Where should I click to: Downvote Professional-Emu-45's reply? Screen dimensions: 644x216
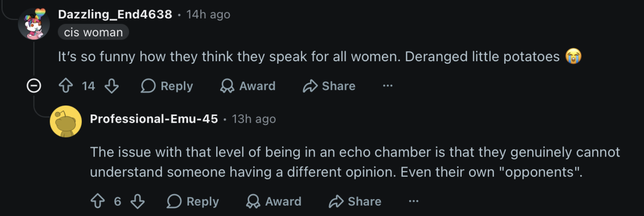pyautogui.click(x=137, y=201)
